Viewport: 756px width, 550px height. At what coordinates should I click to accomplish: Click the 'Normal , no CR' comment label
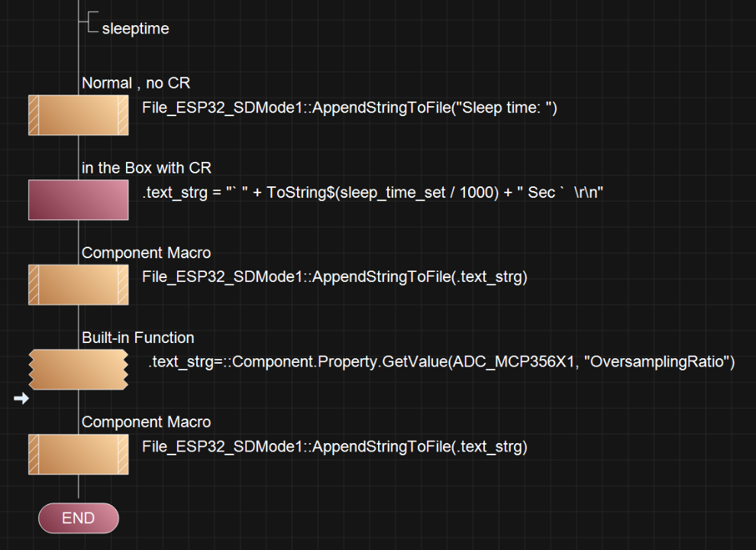136,83
